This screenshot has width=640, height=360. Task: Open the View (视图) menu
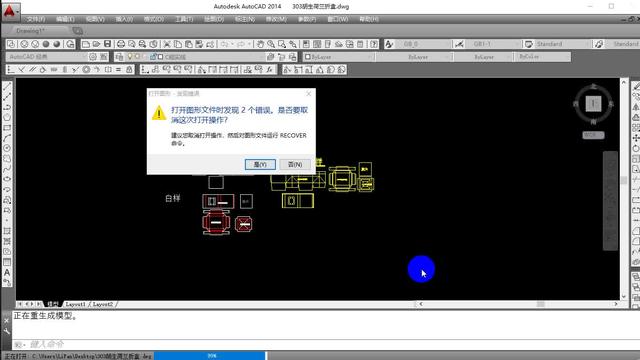(x=95, y=19)
